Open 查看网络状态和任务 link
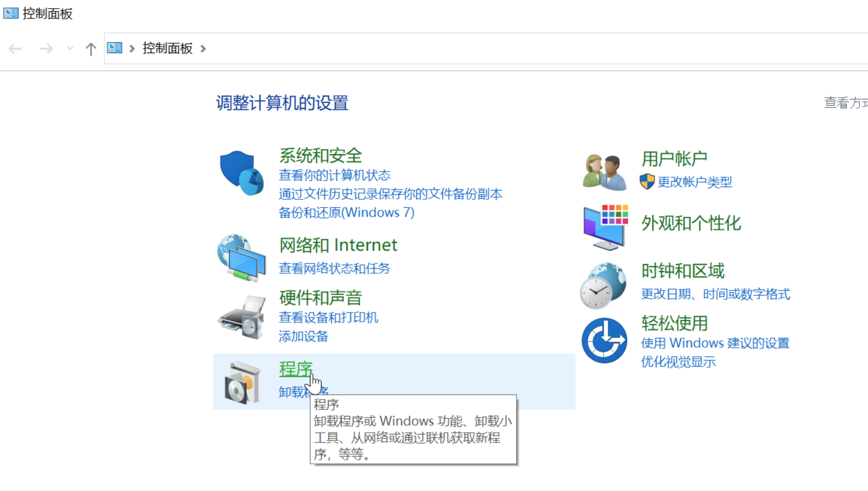868x491 pixels. [x=334, y=269]
